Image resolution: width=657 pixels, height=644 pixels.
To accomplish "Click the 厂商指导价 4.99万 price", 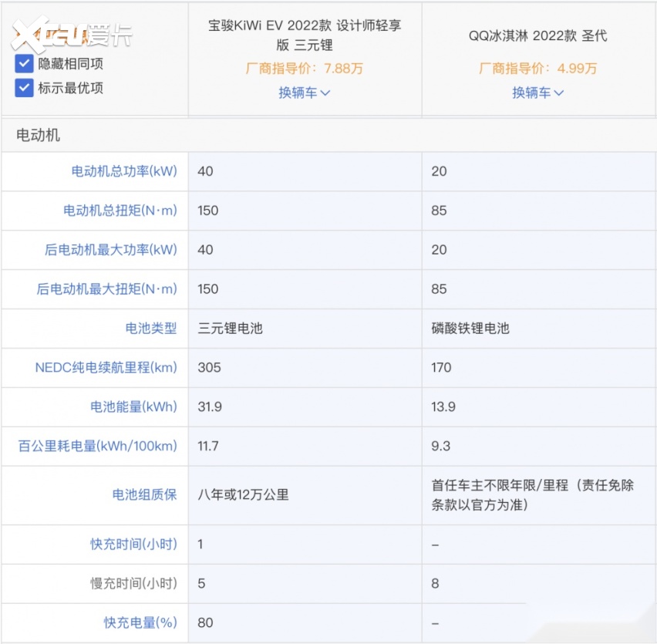I will [537, 69].
